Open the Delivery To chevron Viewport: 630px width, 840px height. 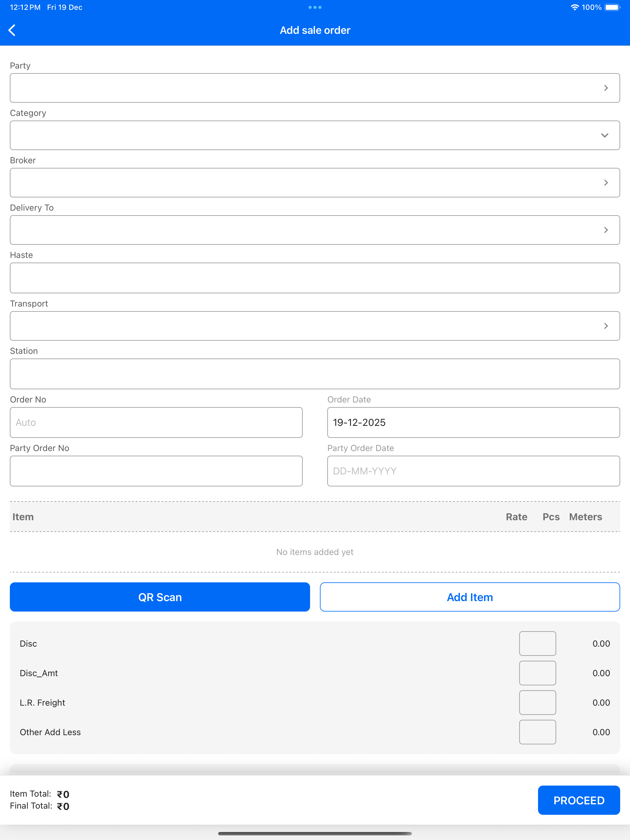(x=606, y=230)
